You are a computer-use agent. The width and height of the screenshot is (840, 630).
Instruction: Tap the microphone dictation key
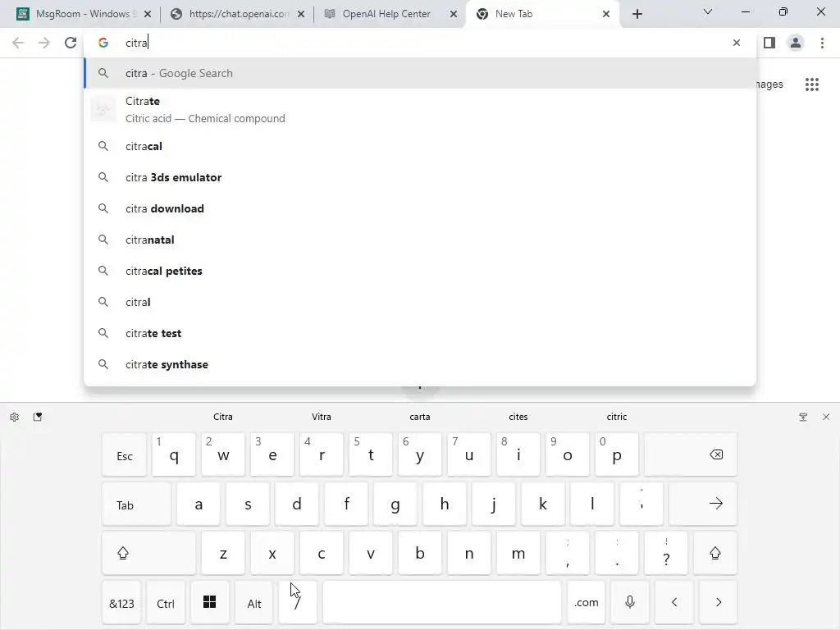tap(630, 602)
